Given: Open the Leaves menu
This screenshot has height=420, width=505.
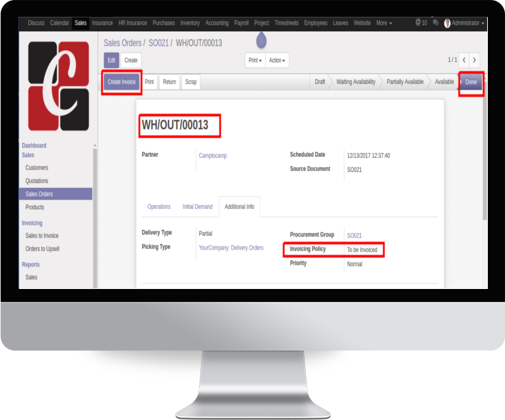Looking at the screenshot, I should point(340,23).
